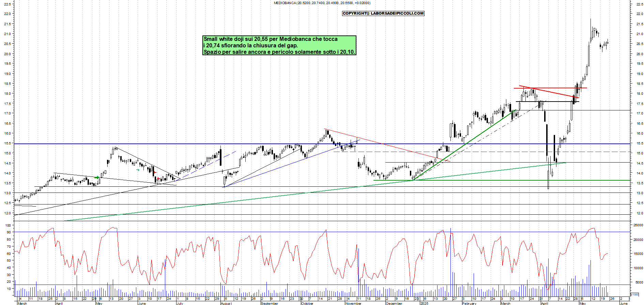Select the 18.0 label on left price axis
This screenshot has width=644, height=305.
7,94
